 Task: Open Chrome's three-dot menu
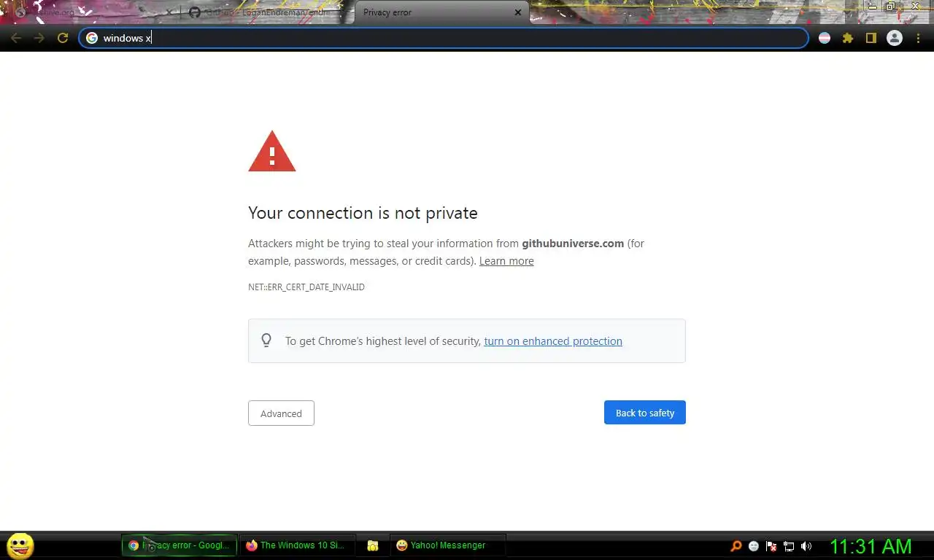click(919, 38)
